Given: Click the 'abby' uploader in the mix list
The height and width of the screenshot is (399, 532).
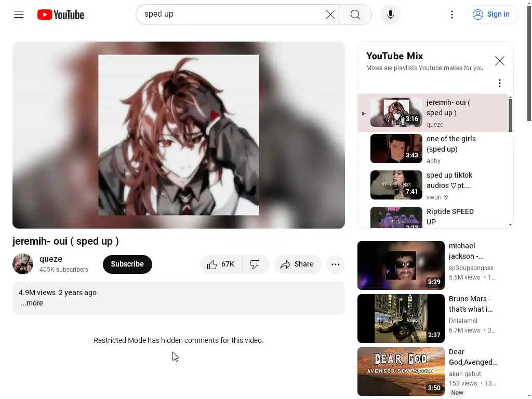Looking at the screenshot, I should (433, 161).
